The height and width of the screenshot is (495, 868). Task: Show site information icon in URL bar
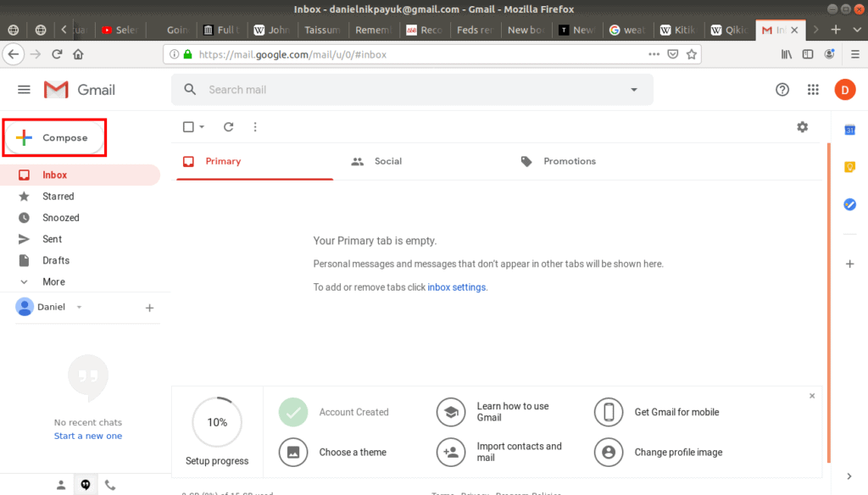tap(174, 54)
